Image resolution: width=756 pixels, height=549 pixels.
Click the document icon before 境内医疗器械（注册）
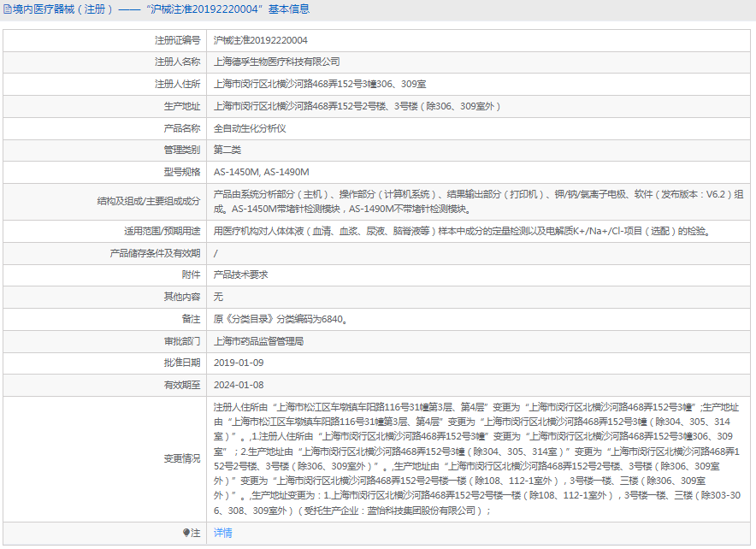click(9, 9)
